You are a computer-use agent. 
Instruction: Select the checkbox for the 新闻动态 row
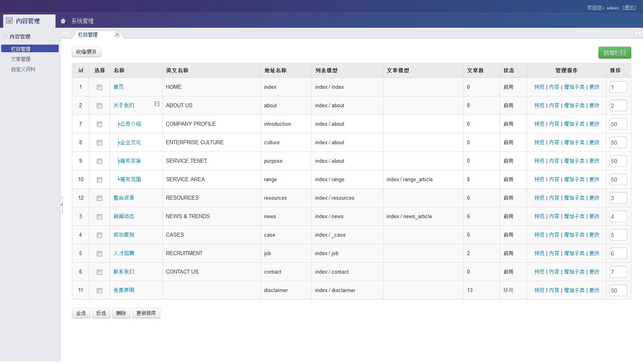(x=99, y=217)
